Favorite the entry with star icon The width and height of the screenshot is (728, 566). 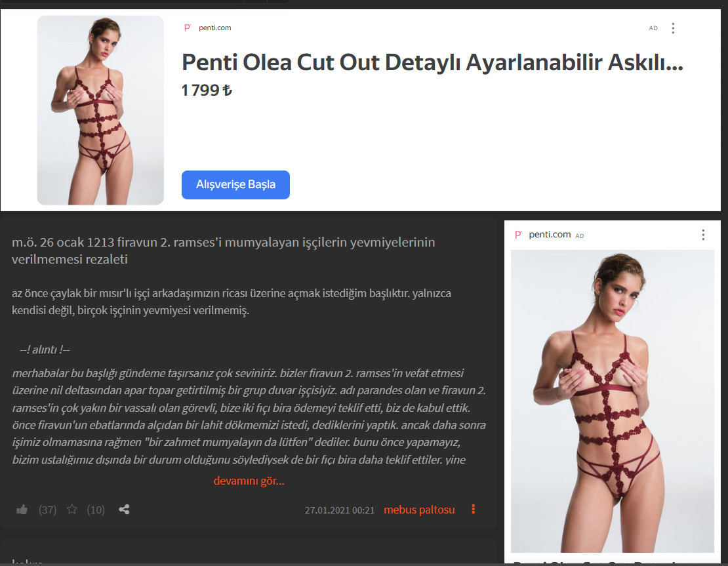pos(72,510)
